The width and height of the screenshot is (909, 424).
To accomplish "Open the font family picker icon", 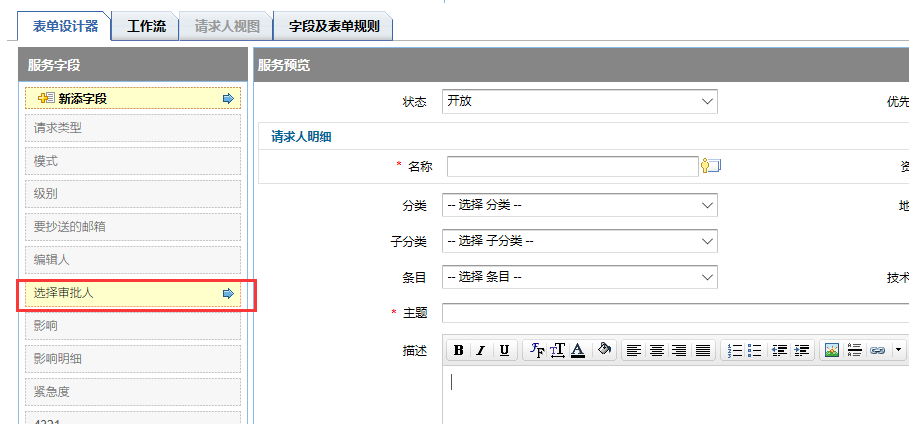I will pyautogui.click(x=537, y=350).
